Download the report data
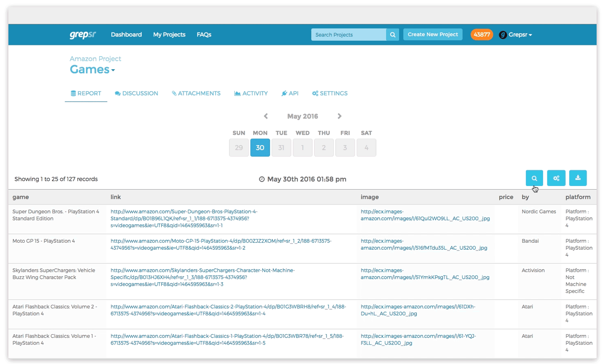Image resolution: width=605 pixels, height=364 pixels. point(578,178)
